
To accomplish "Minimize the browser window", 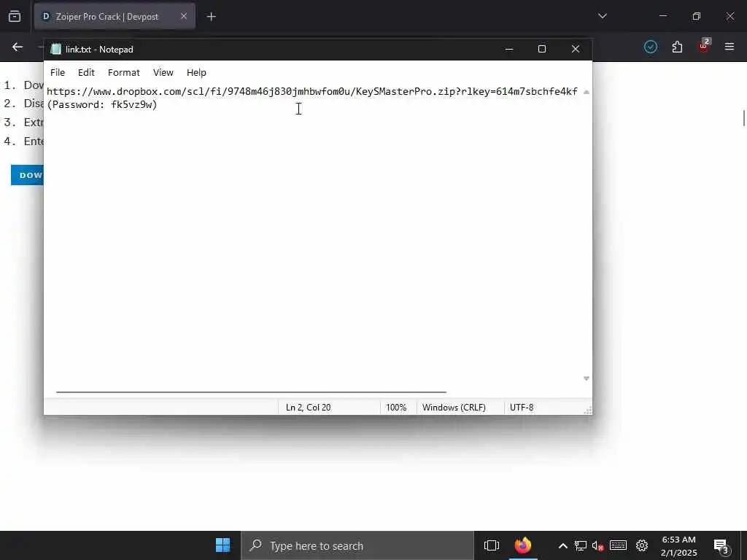I will 662,16.
